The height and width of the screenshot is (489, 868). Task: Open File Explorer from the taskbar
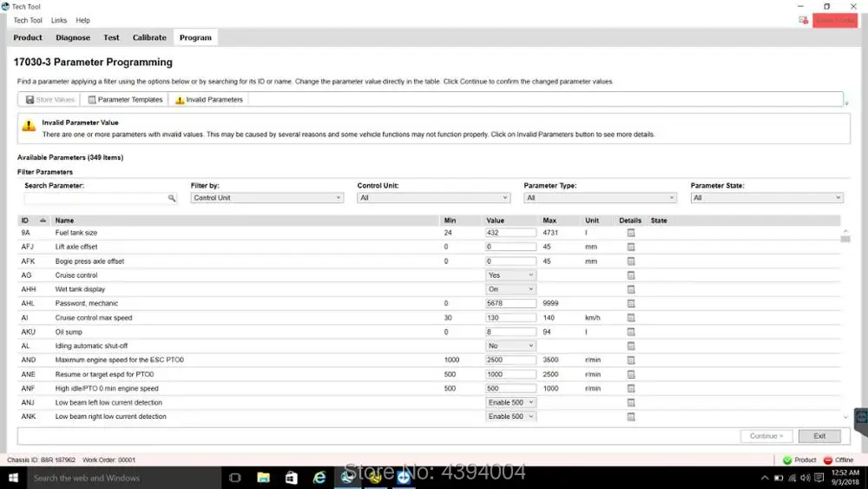point(264,478)
